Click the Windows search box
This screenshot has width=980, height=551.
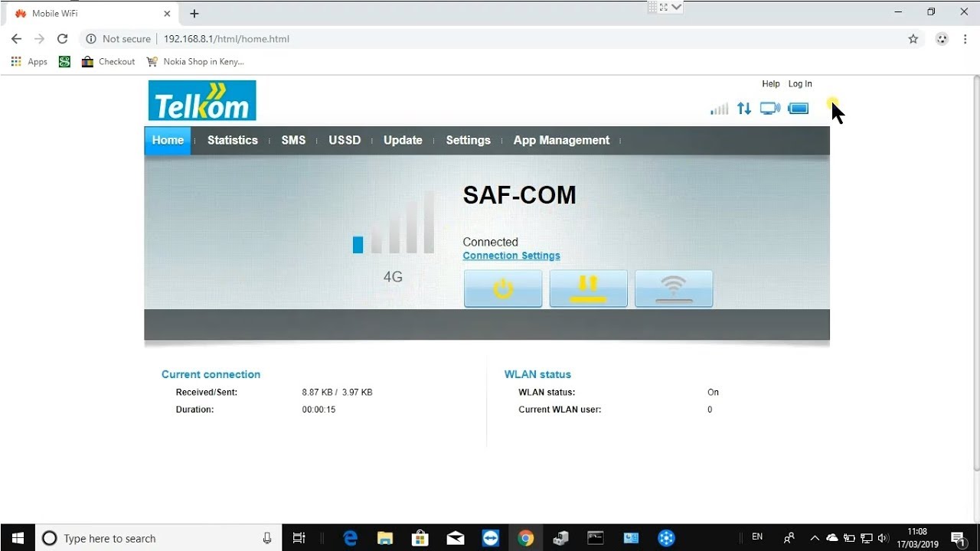158,538
